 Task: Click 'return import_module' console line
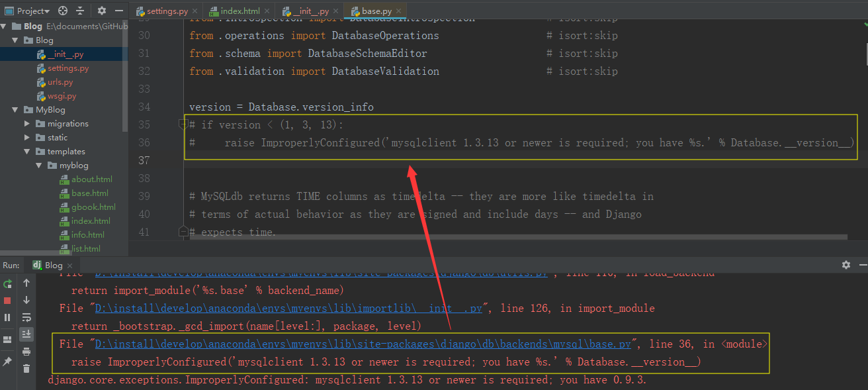point(208,291)
